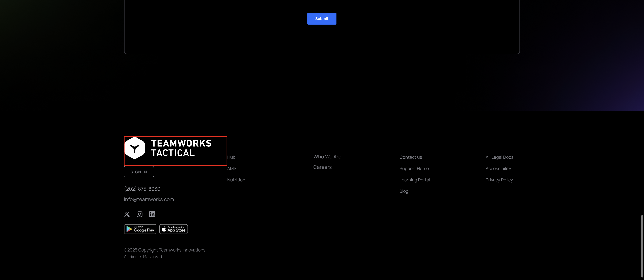This screenshot has height=280, width=644.
Task: Click the Contact us link
Action: click(411, 157)
